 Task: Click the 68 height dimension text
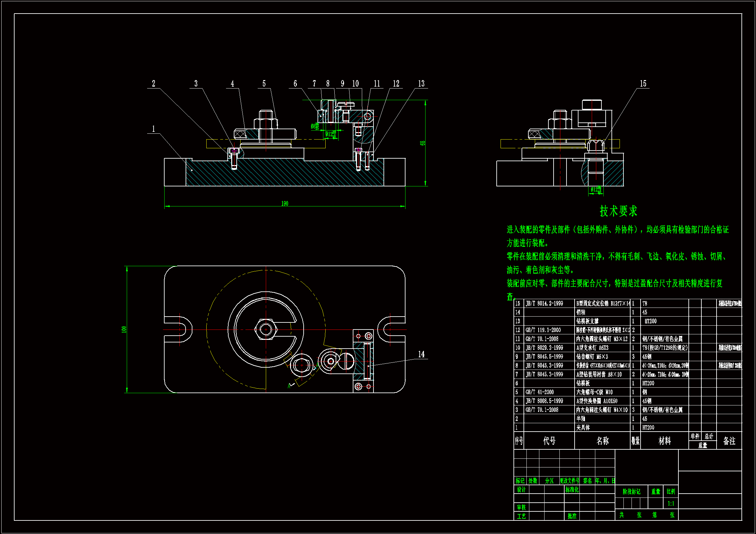point(422,143)
